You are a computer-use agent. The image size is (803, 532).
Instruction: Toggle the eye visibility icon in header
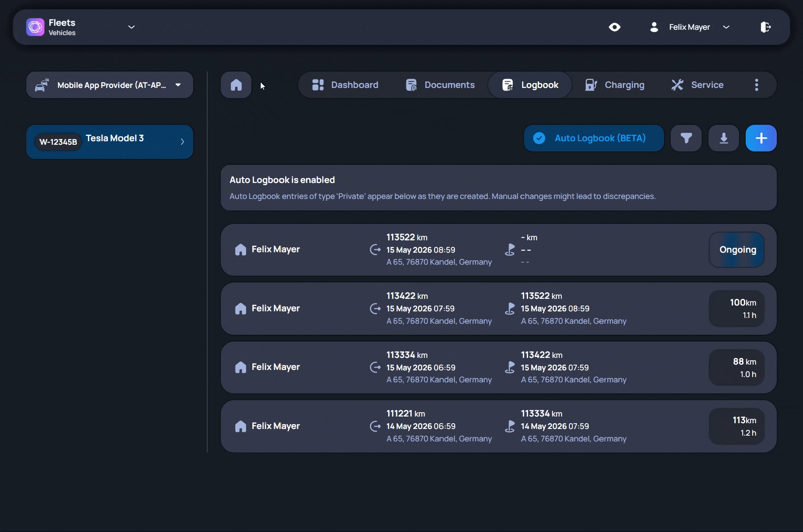pos(615,27)
